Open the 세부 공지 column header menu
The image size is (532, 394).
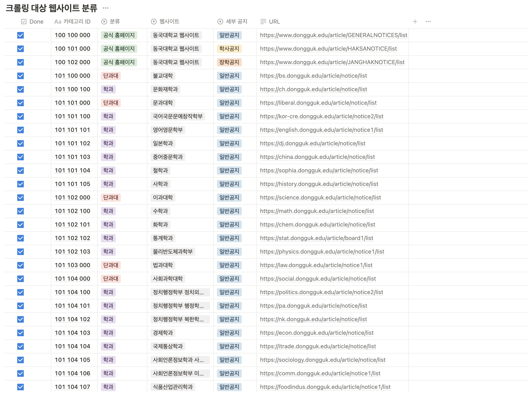click(x=236, y=22)
